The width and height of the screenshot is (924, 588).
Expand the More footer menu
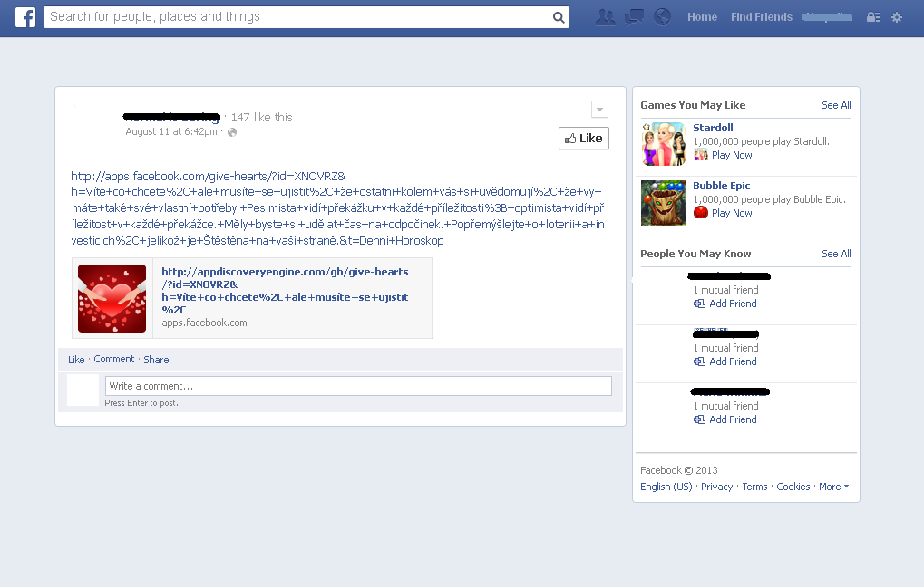(x=832, y=487)
